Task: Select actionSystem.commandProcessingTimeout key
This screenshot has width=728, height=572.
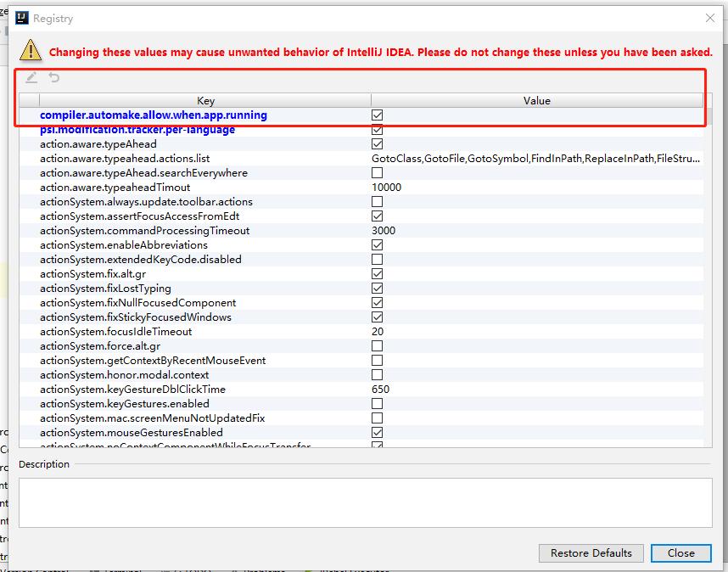Action: click(x=145, y=230)
